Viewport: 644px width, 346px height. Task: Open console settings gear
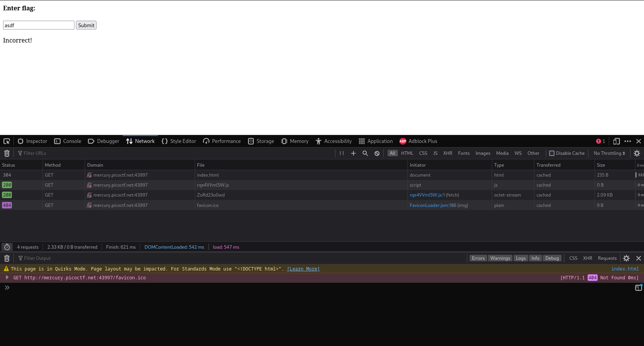pyautogui.click(x=626, y=258)
